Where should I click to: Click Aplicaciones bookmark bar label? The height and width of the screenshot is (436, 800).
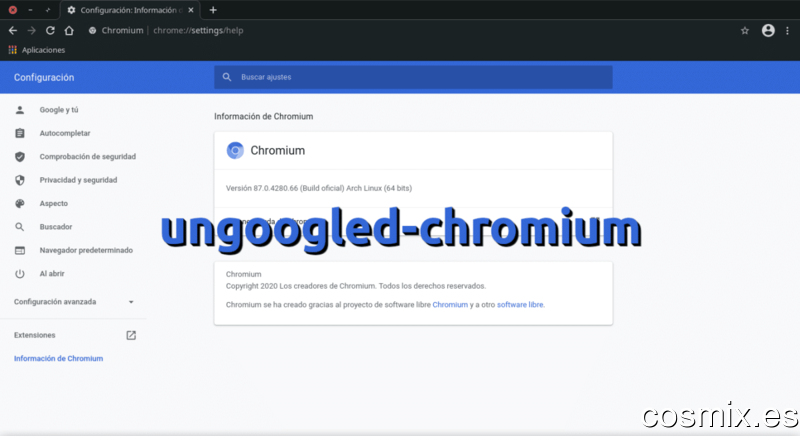click(43, 50)
